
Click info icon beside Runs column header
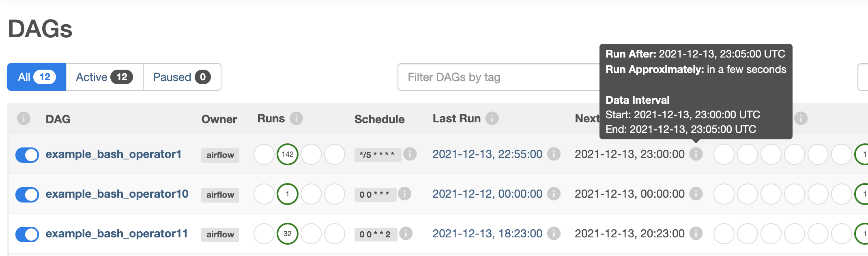pyautogui.click(x=296, y=118)
